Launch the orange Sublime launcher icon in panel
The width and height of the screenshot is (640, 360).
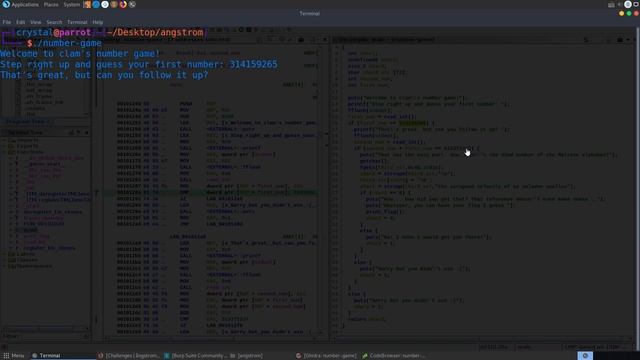87,4
